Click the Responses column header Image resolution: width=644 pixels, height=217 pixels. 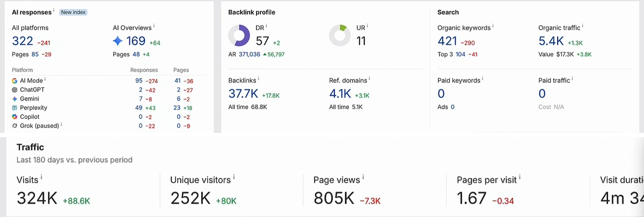coord(144,70)
